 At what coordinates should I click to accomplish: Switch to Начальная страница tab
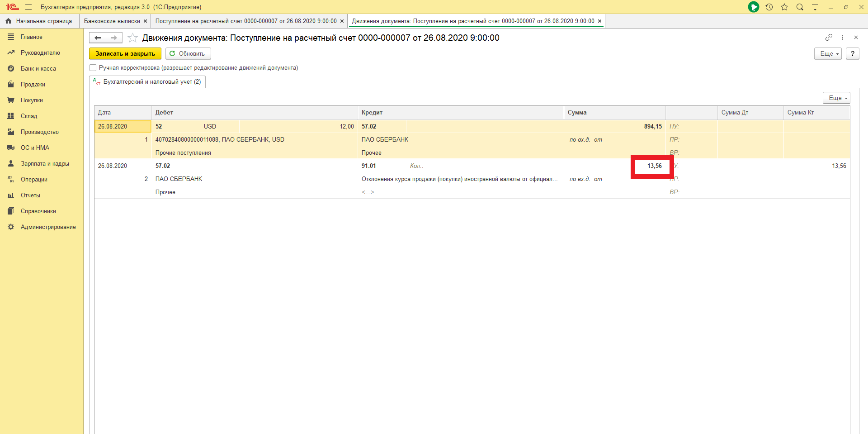pyautogui.click(x=39, y=21)
